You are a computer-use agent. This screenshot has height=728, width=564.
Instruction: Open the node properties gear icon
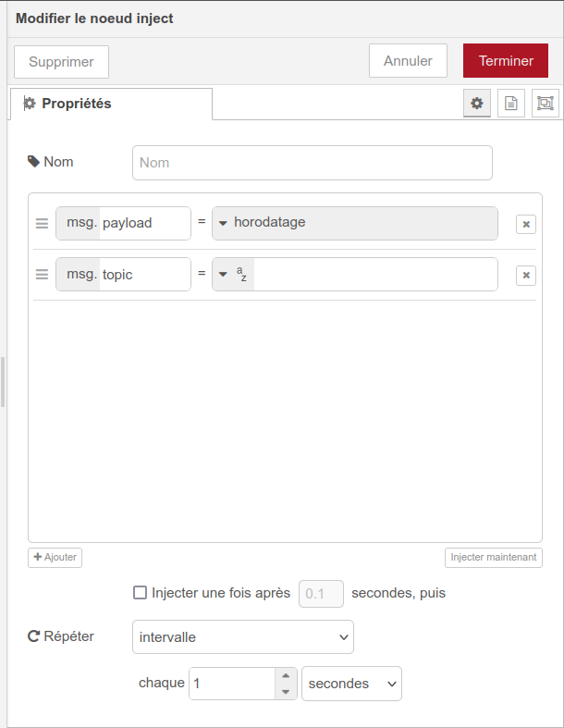[477, 104]
